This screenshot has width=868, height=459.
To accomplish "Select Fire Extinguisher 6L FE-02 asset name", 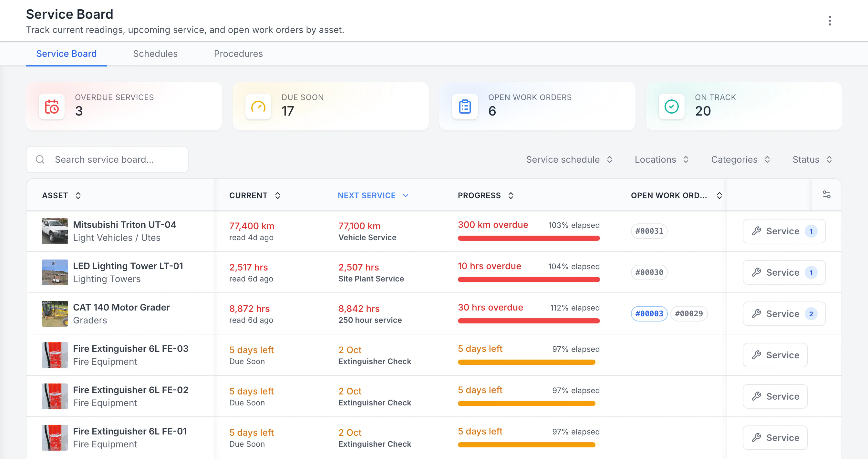I will [131, 390].
